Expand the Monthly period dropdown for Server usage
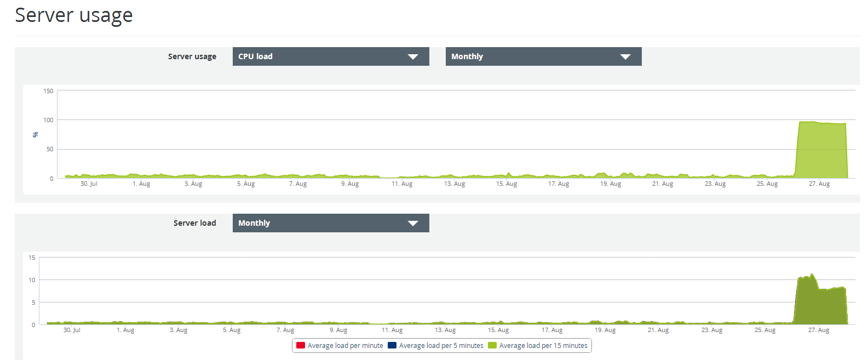This screenshot has height=360, width=868. [543, 56]
